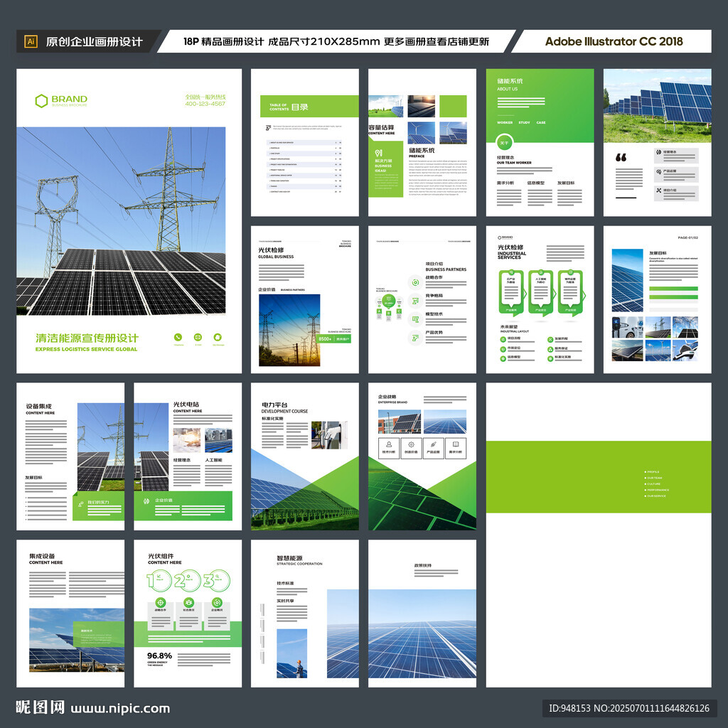The width and height of the screenshot is (728, 728).
Task: Click the '清洁能源宣传册设计' cover title
Action: (87, 338)
